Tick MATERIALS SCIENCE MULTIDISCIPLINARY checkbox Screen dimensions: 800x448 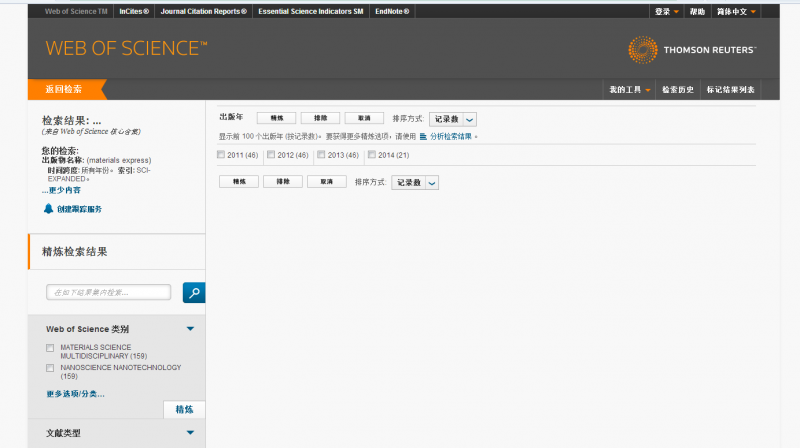[50, 348]
